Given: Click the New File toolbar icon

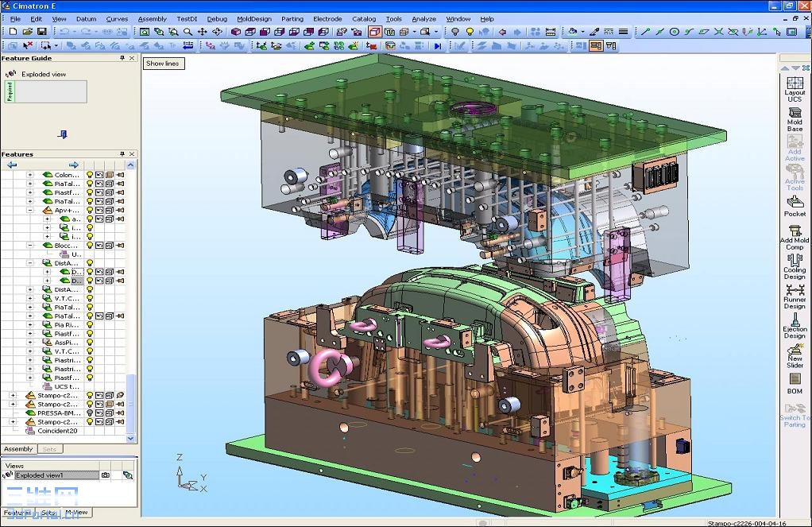Looking at the screenshot, I should point(13,32).
